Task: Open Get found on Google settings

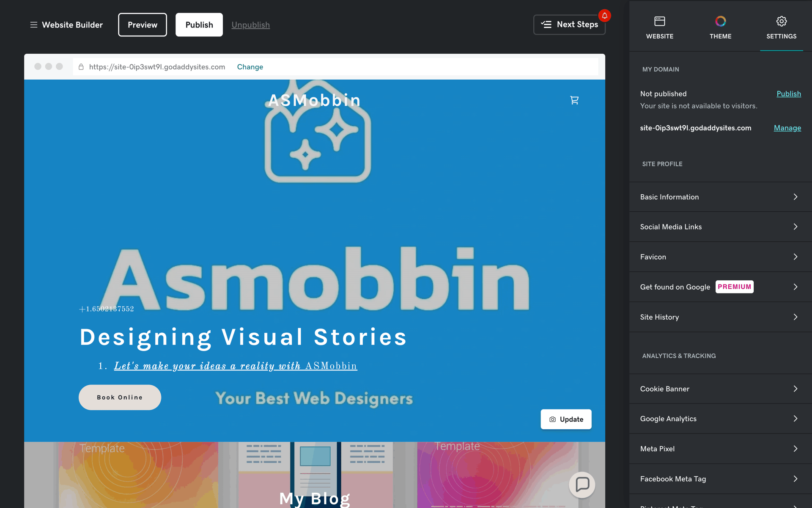Action: click(721, 287)
